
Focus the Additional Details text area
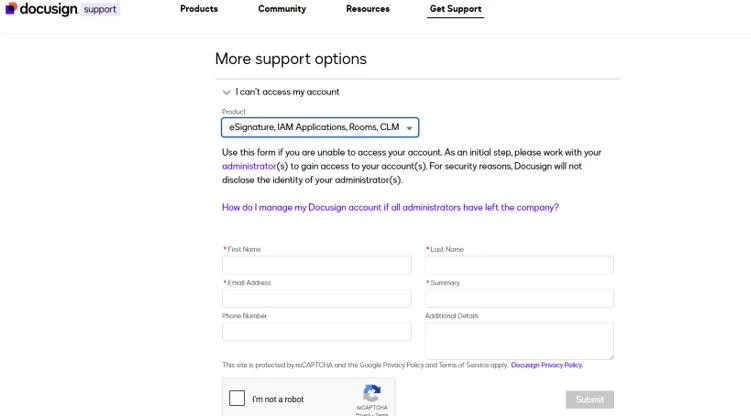[x=519, y=341]
